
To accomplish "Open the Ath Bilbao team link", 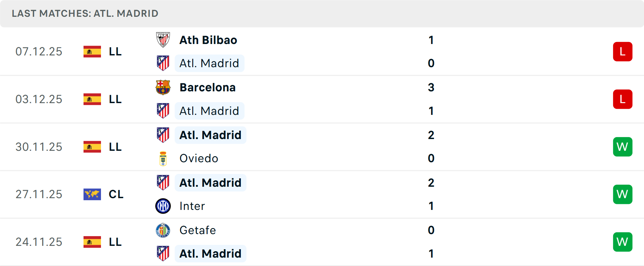I will point(208,40).
